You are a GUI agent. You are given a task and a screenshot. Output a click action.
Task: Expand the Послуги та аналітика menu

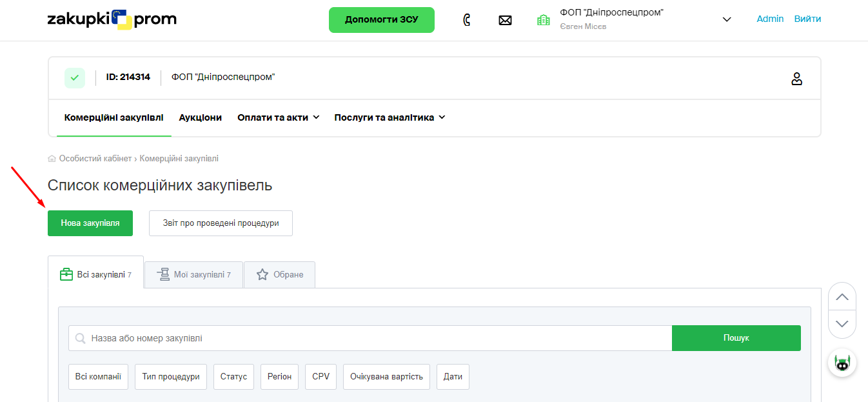click(390, 117)
